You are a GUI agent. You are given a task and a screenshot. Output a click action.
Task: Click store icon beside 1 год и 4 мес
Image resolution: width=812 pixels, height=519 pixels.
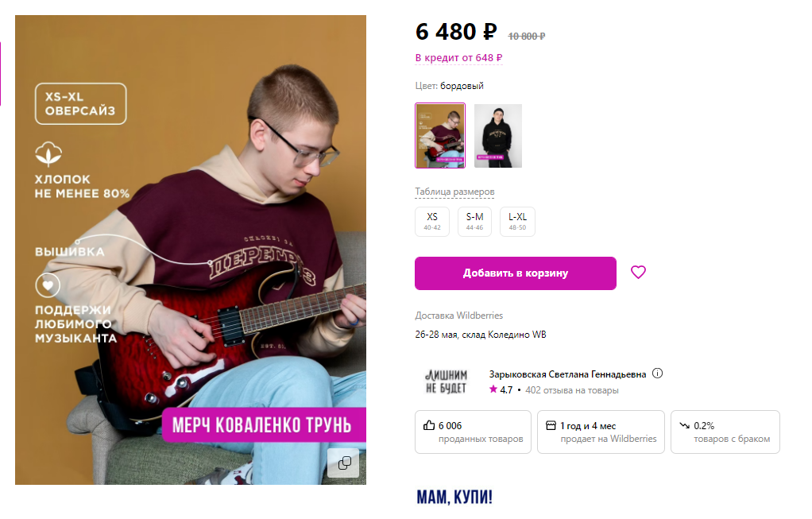point(551,425)
